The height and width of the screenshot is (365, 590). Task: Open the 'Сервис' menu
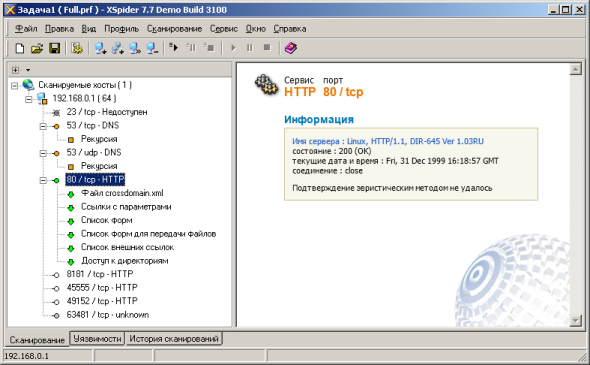[224, 29]
